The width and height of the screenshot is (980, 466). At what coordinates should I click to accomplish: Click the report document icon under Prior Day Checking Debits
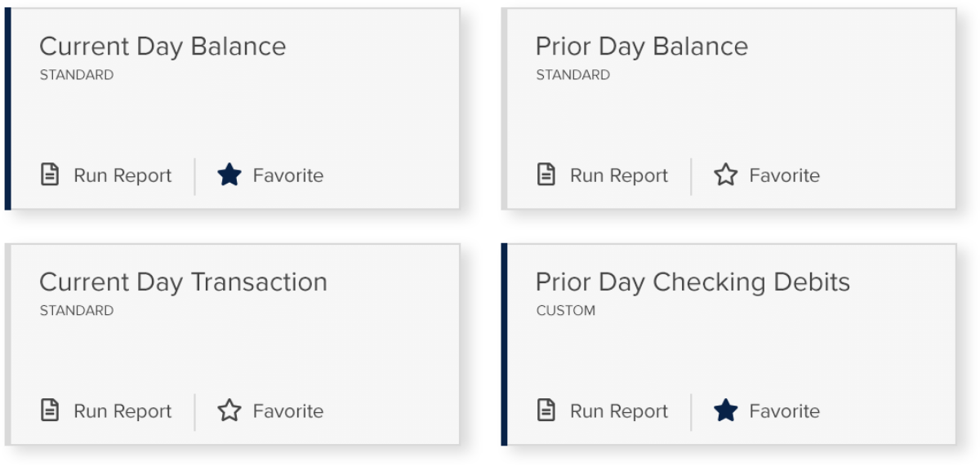pyautogui.click(x=546, y=411)
